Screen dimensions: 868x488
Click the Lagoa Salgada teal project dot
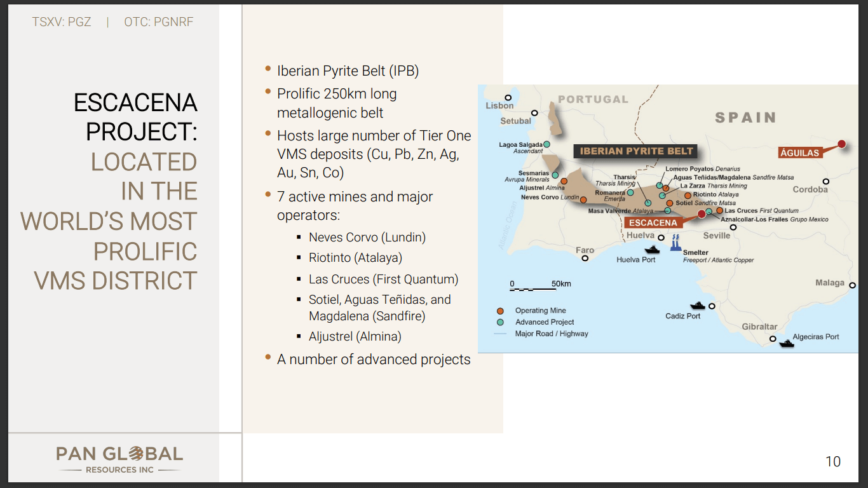click(546, 145)
